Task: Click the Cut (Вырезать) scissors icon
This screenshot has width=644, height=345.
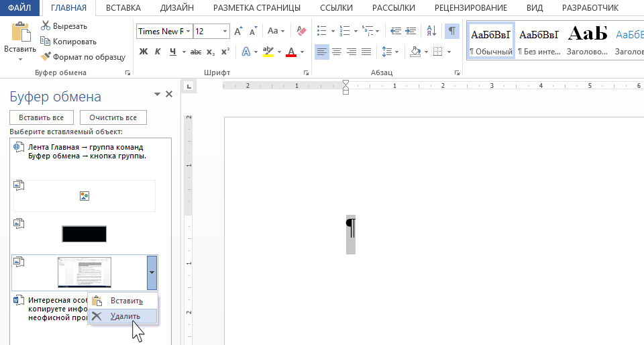Action: coord(46,26)
